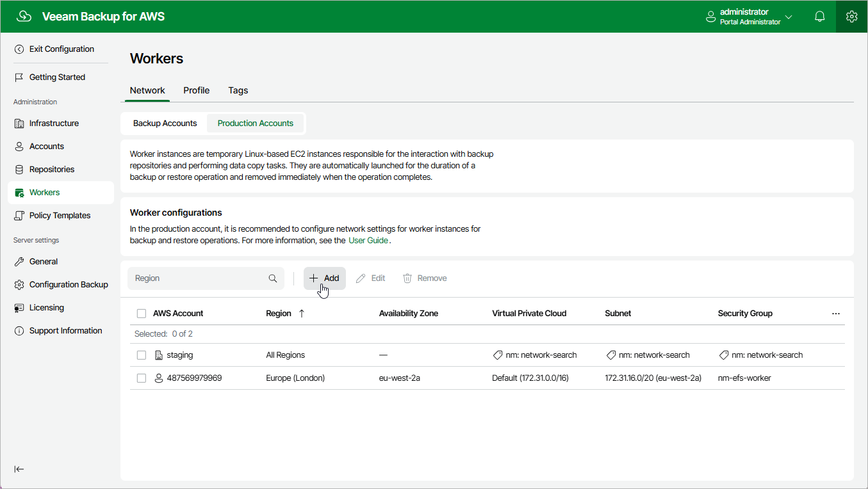
Task: Click the Repositories database icon
Action: (19, 170)
